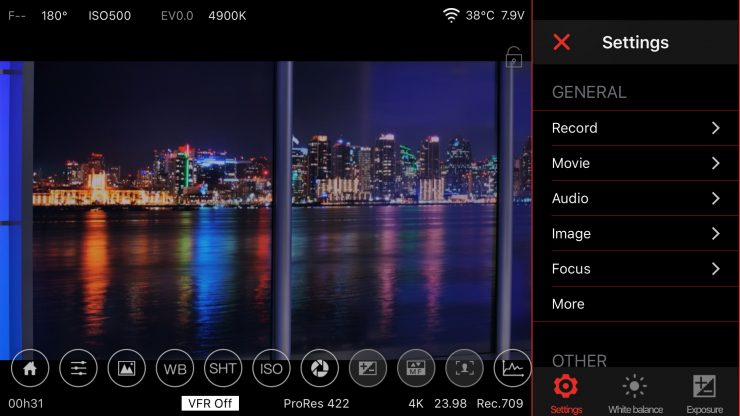The width and height of the screenshot is (740, 416).
Task: Tap the EV compensation icon in toolbar
Action: tap(368, 369)
